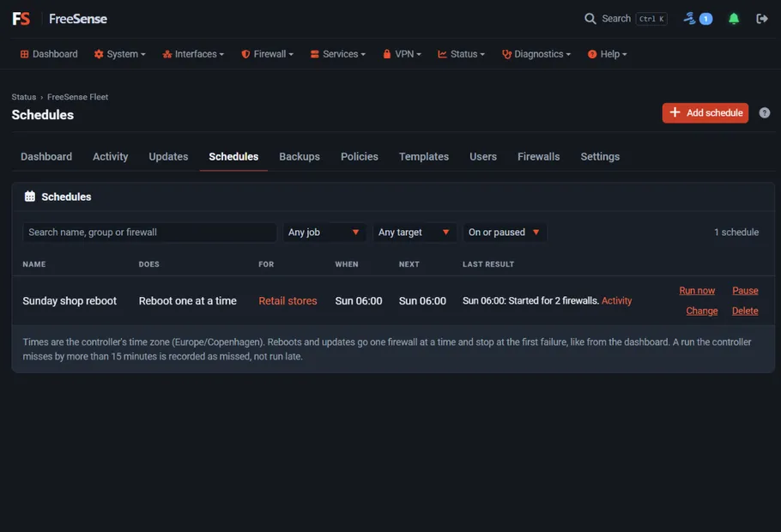The image size is (781, 532).
Task: Click the logout icon
Action: (761, 19)
